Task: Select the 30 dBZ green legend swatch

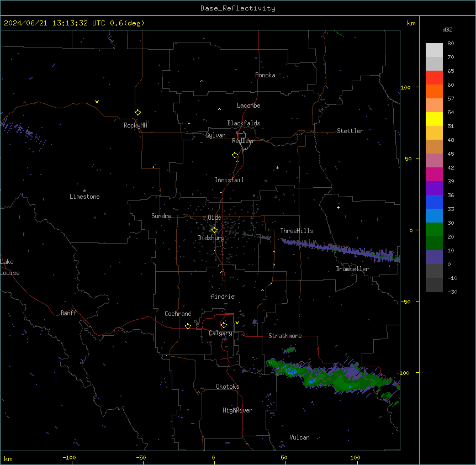Action: 434,230
